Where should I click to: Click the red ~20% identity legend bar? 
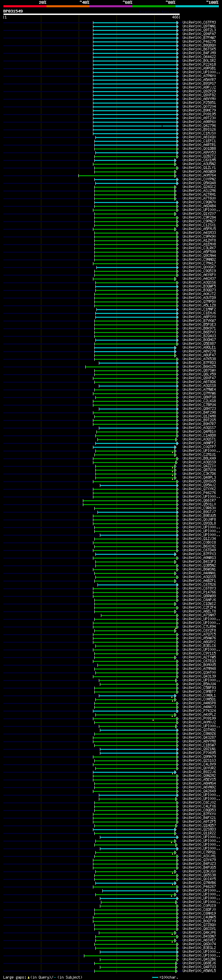tap(25, 6)
